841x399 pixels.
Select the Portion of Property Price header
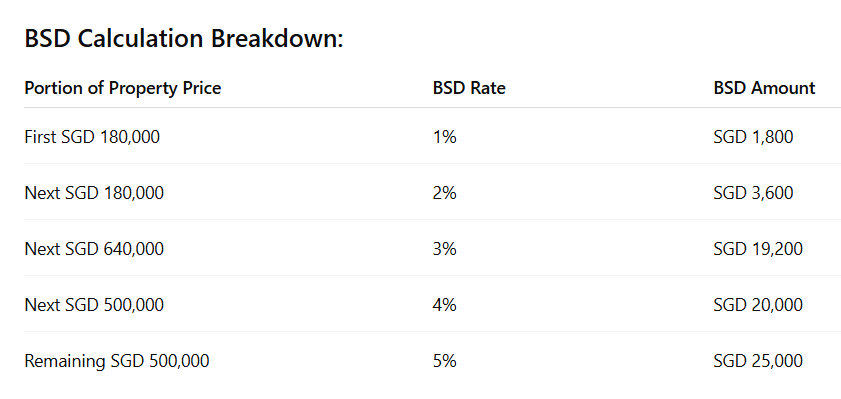tap(123, 88)
